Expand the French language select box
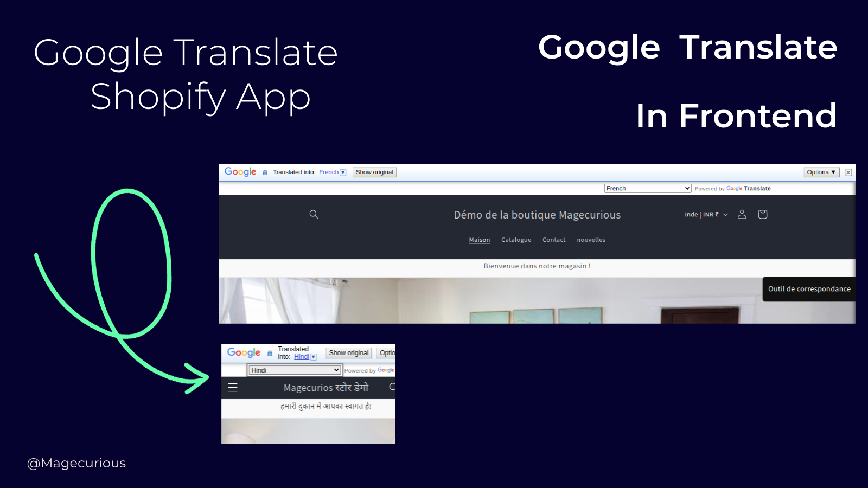The height and width of the screenshot is (488, 868). tap(648, 188)
